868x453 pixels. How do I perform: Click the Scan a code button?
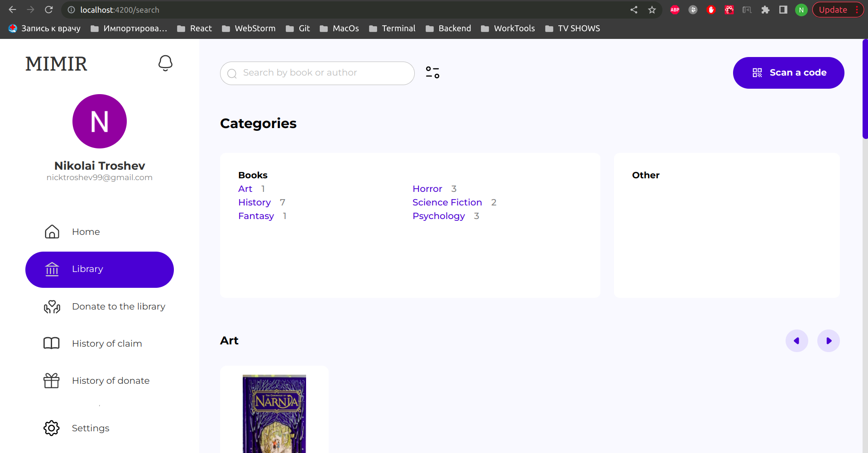coord(788,72)
